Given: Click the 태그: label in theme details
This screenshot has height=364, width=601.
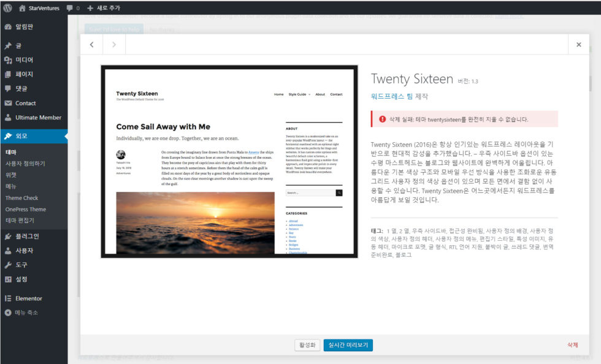Looking at the screenshot, I should tap(377, 230).
